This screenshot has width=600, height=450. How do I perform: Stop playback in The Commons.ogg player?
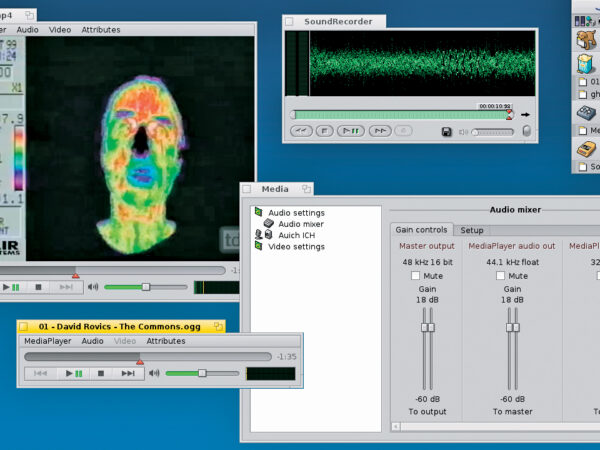tap(100, 373)
